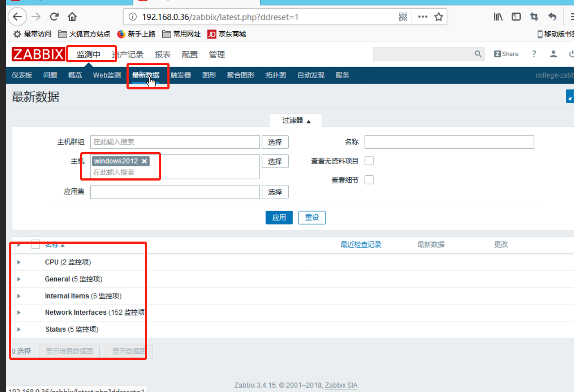Go to the browser home page
574x392 pixels.
[72, 17]
